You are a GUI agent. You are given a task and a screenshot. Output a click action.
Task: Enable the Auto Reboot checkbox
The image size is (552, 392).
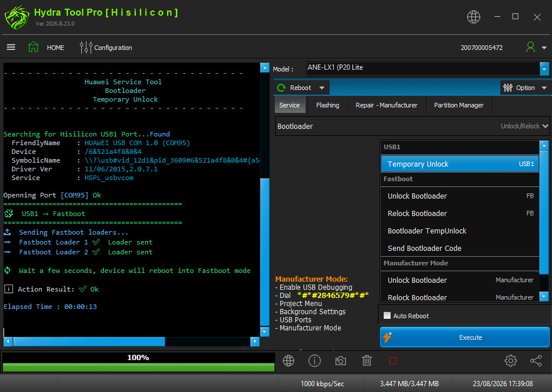(387, 315)
